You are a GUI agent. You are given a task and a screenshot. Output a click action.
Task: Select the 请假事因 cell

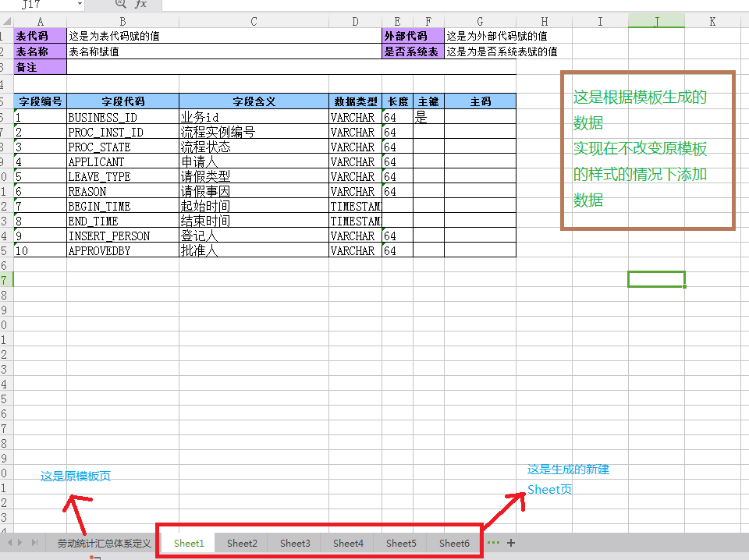(254, 191)
